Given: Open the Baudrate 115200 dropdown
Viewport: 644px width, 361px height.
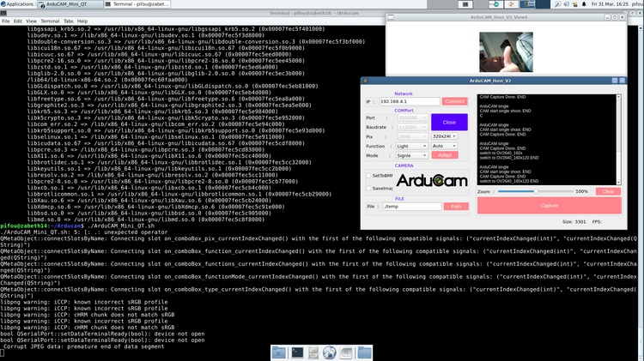Looking at the screenshot, I should pos(412,127).
